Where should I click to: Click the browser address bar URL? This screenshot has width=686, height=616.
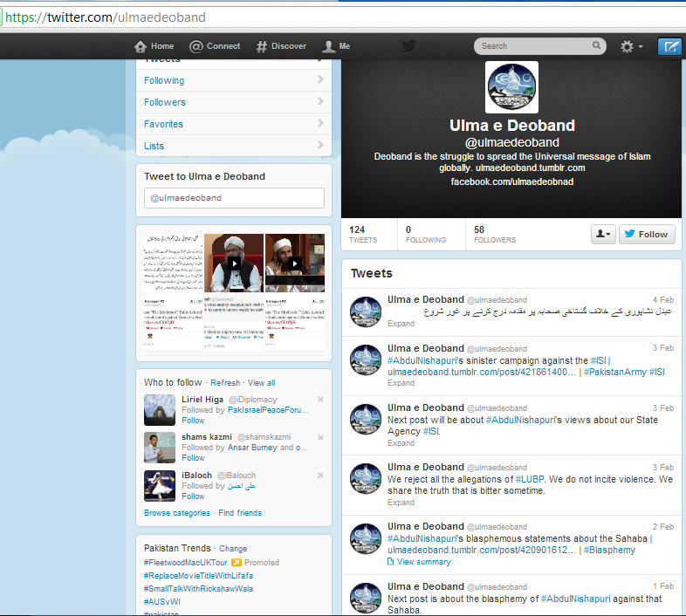tap(106, 17)
